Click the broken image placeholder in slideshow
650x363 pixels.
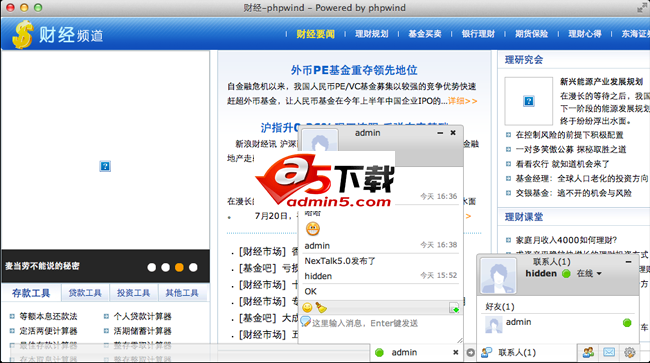(x=105, y=166)
